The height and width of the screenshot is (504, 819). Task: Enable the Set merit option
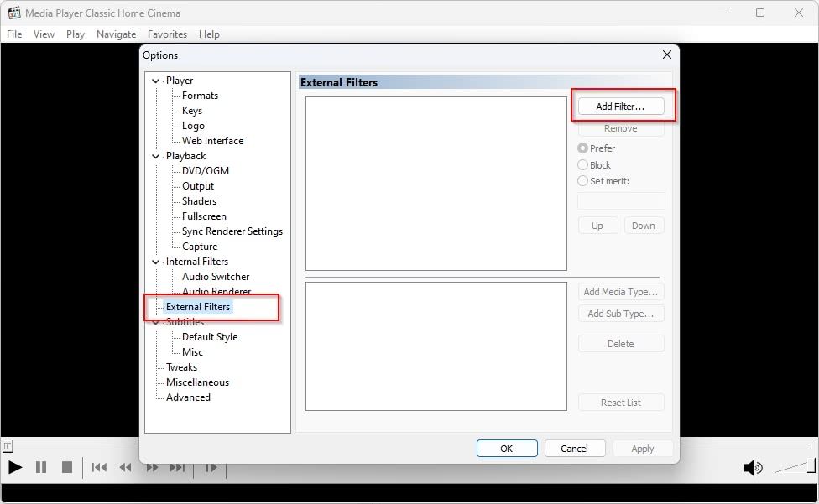[x=583, y=180]
